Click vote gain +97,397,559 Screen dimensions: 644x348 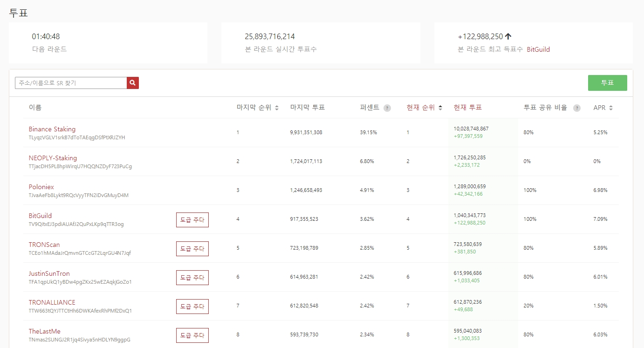pos(468,136)
